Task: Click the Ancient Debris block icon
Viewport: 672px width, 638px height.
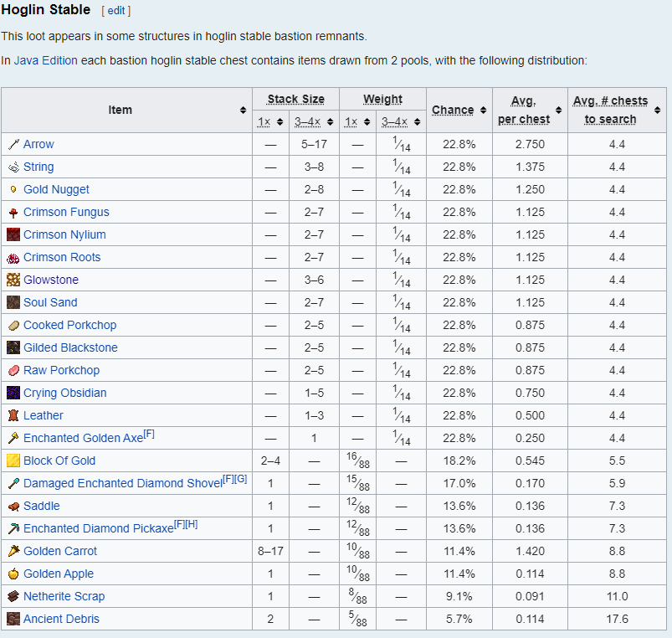Action: point(13,620)
